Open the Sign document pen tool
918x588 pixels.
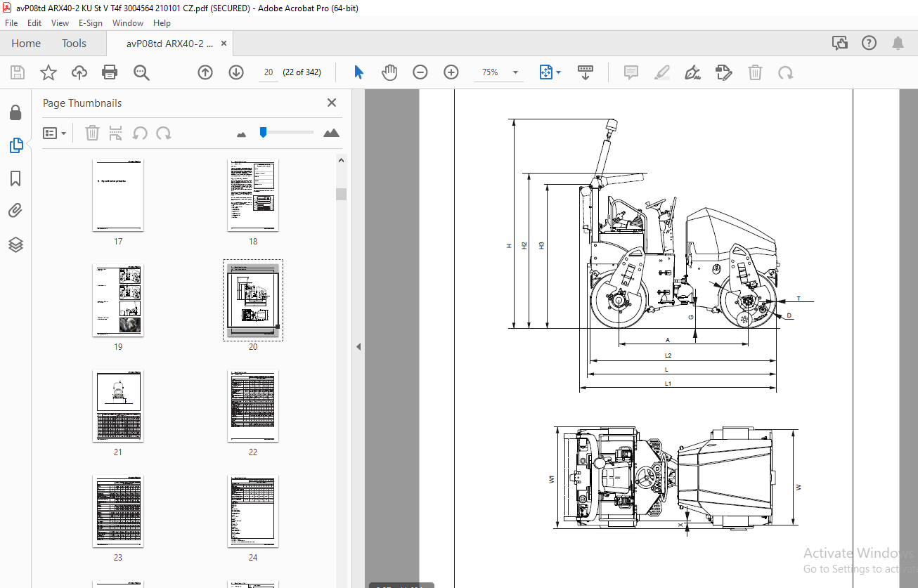pyautogui.click(x=693, y=72)
